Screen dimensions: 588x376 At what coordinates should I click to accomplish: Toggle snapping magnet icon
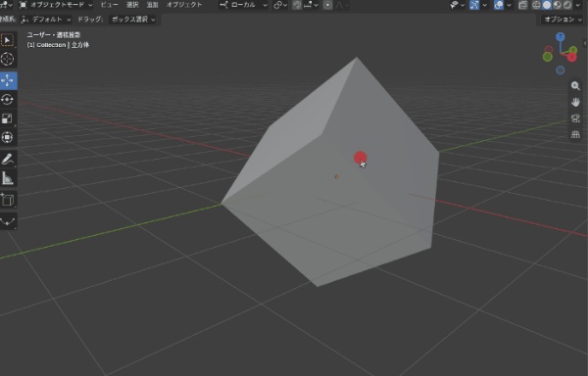[297, 5]
